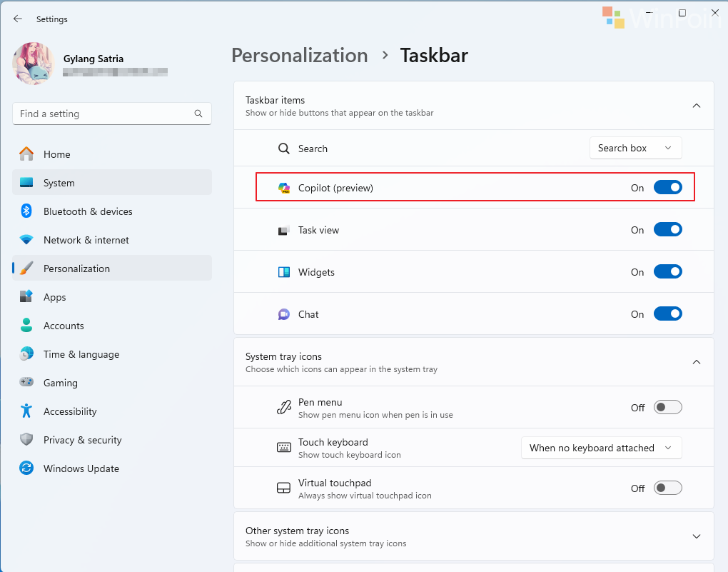Turn off the Copilot (preview) toggle
728x572 pixels.
[x=667, y=188]
